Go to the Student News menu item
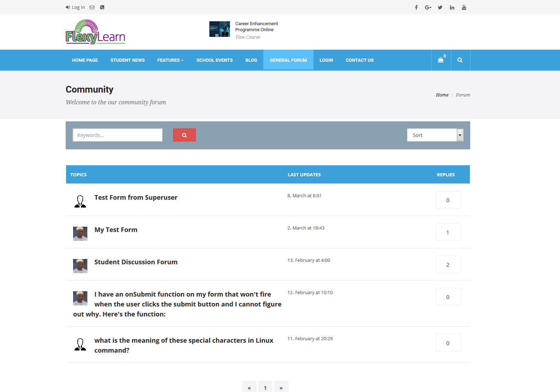 (x=127, y=60)
